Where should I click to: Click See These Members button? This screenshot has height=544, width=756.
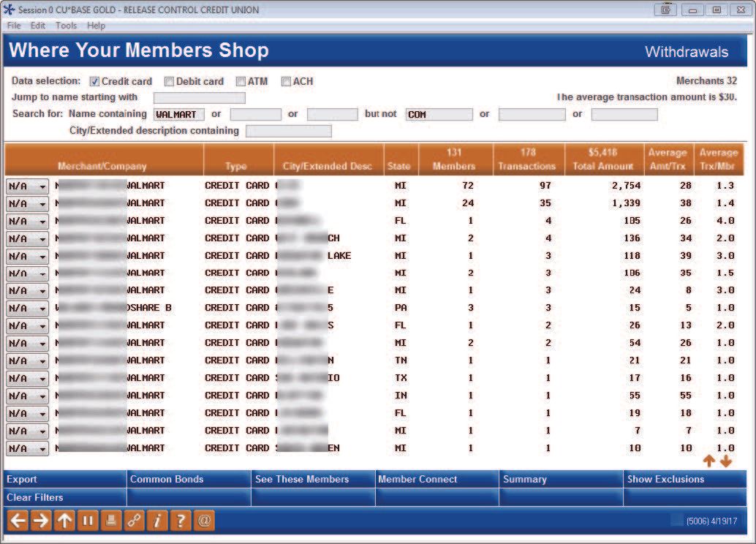tap(313, 480)
